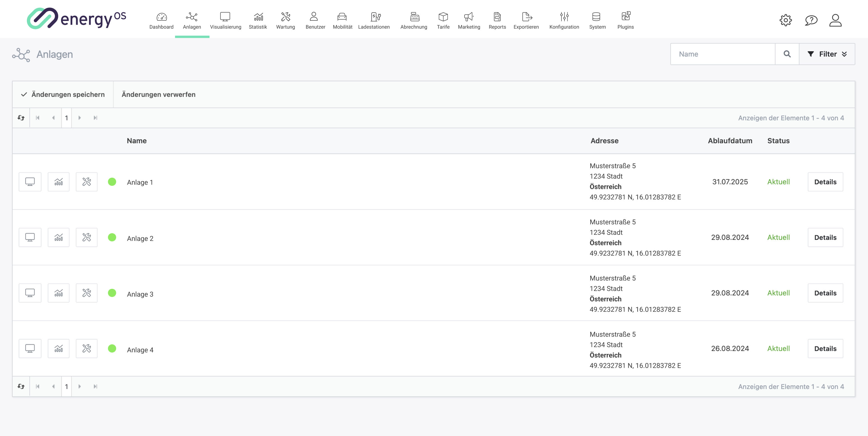The image size is (868, 436).
Task: Expand the Filter dropdown
Action: coord(827,54)
